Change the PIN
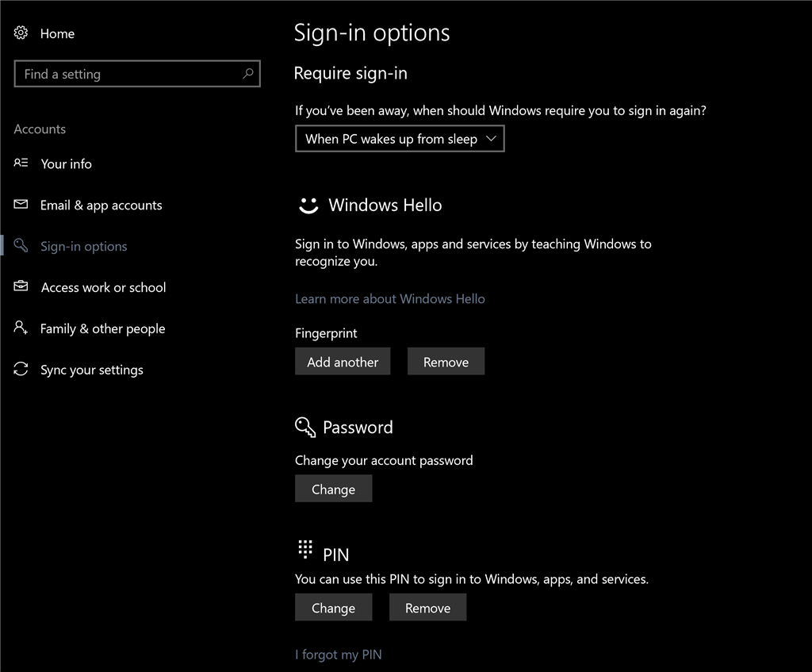The height and width of the screenshot is (672, 812). 334,608
